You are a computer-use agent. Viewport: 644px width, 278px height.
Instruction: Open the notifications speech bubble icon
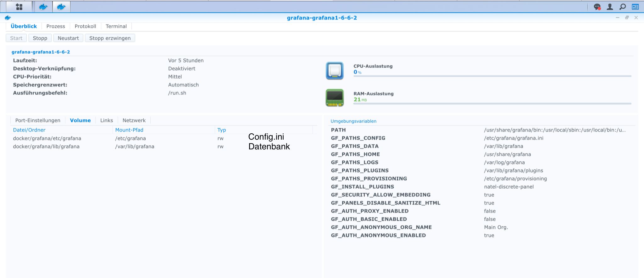click(597, 7)
